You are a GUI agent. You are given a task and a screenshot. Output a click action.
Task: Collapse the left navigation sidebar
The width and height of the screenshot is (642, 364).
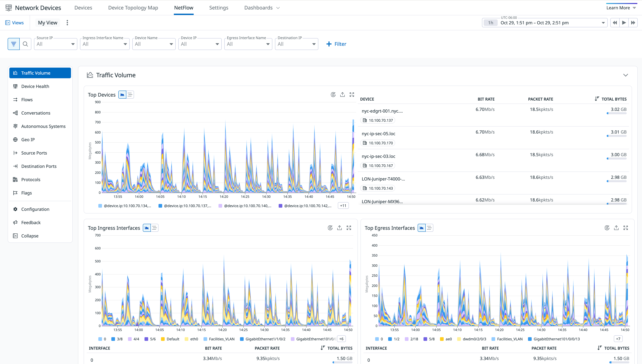[x=29, y=236]
